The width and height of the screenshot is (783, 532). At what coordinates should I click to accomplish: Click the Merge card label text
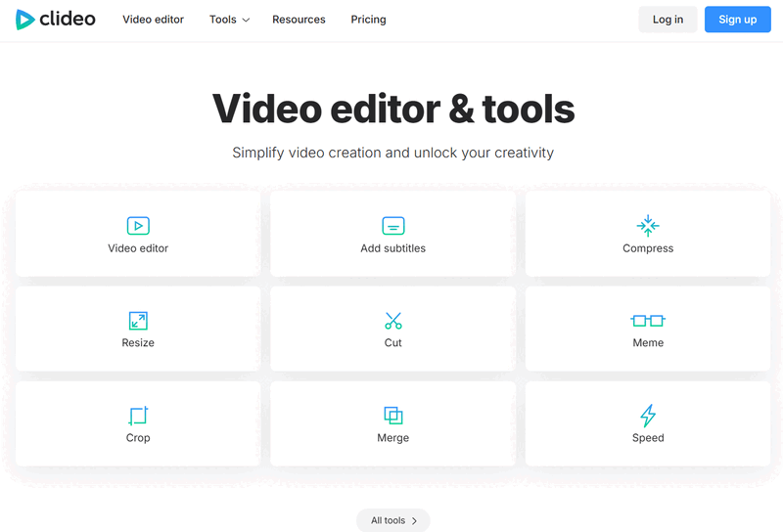[x=392, y=438]
